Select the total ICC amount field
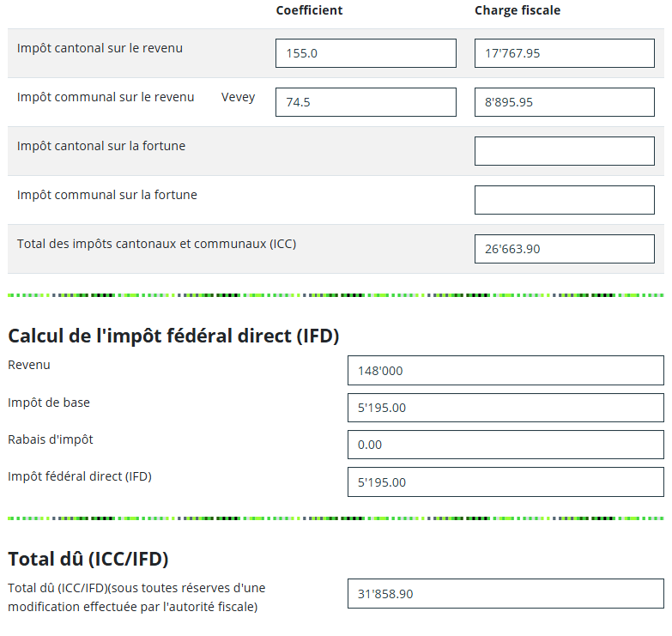The image size is (672, 636). tap(564, 249)
